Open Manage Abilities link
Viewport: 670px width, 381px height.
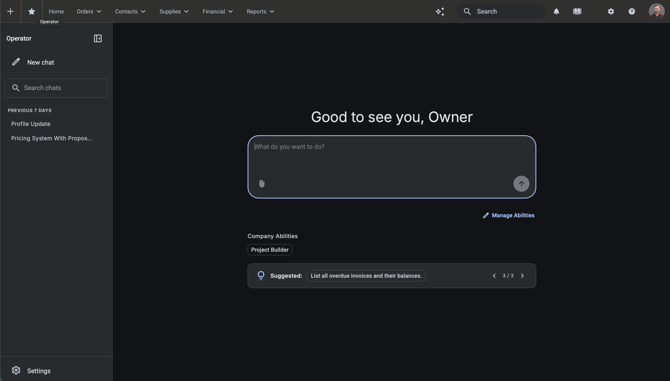point(508,215)
